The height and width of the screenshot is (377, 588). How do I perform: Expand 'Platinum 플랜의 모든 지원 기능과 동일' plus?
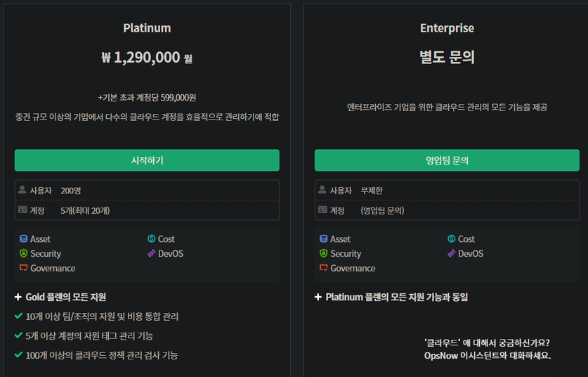pos(318,298)
